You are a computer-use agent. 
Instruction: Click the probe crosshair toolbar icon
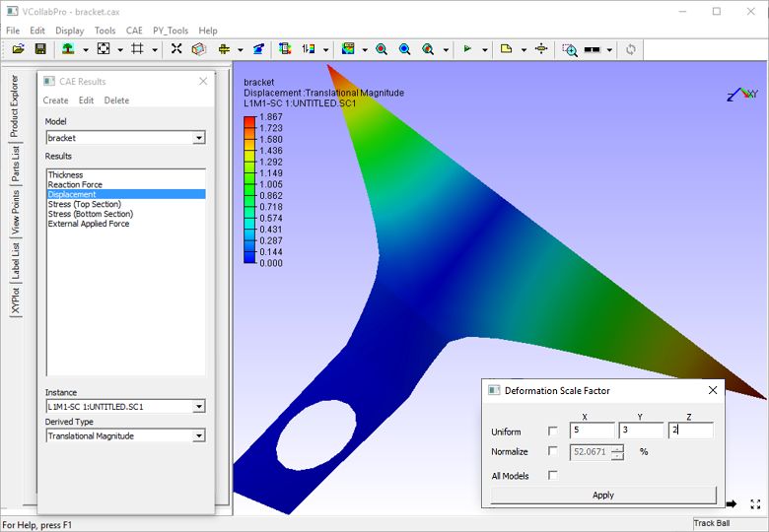click(541, 49)
